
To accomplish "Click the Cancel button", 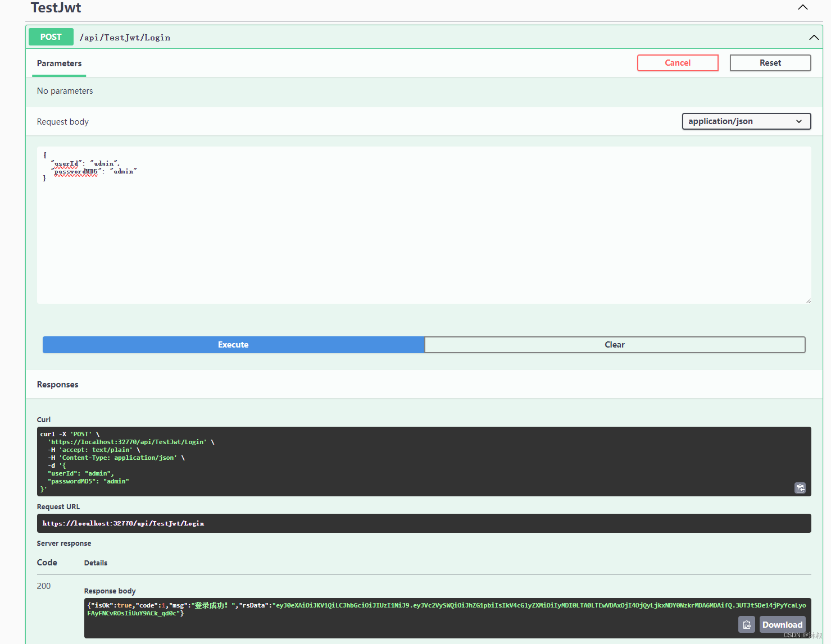I will pyautogui.click(x=678, y=63).
